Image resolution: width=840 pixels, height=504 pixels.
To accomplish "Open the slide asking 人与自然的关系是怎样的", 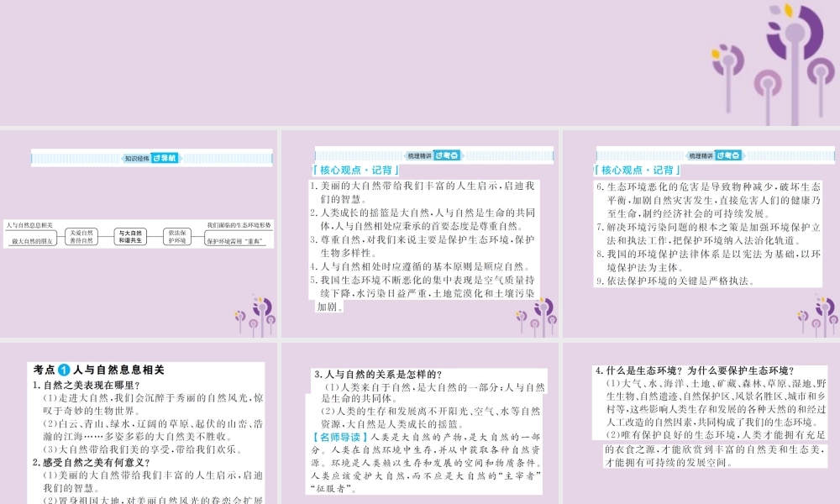I will pos(420,423).
